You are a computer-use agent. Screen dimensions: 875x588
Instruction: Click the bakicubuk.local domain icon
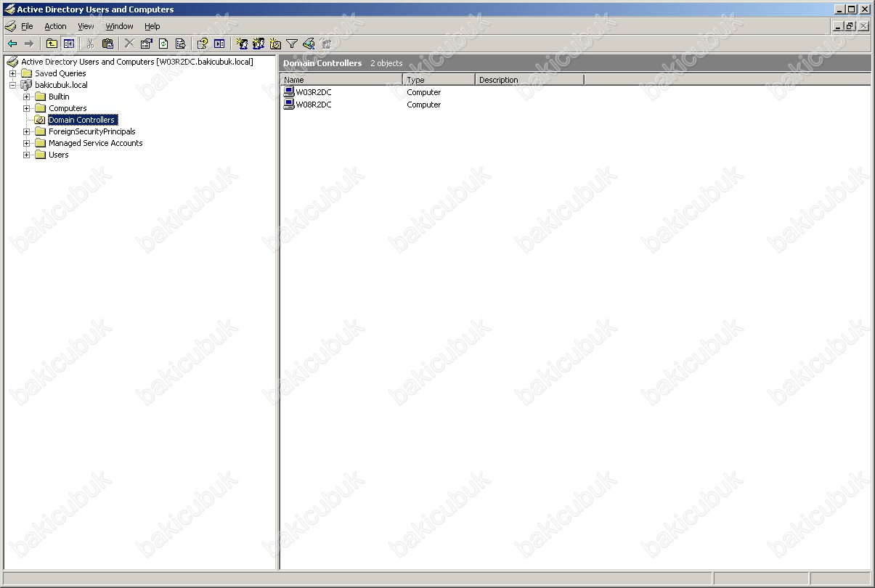tap(27, 85)
